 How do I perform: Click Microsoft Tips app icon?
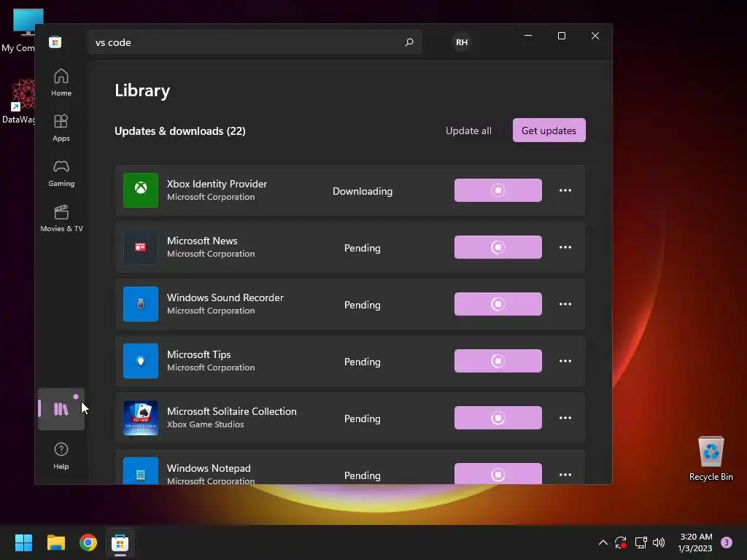click(141, 361)
